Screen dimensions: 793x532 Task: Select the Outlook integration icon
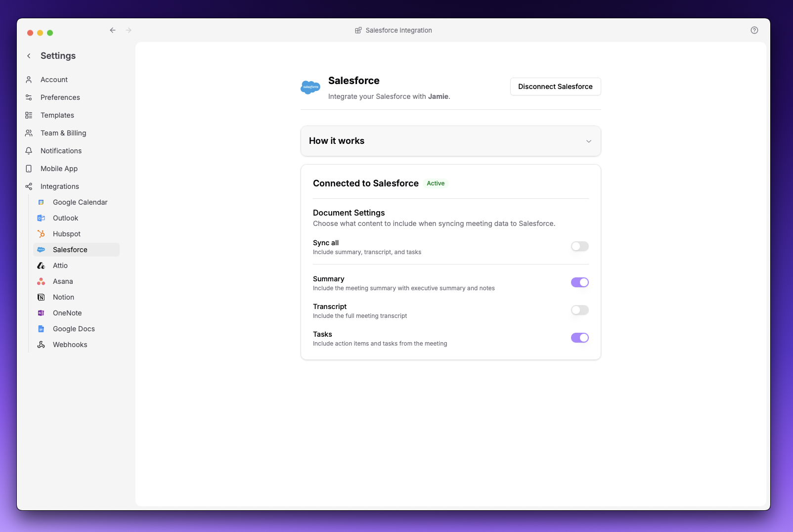41,218
